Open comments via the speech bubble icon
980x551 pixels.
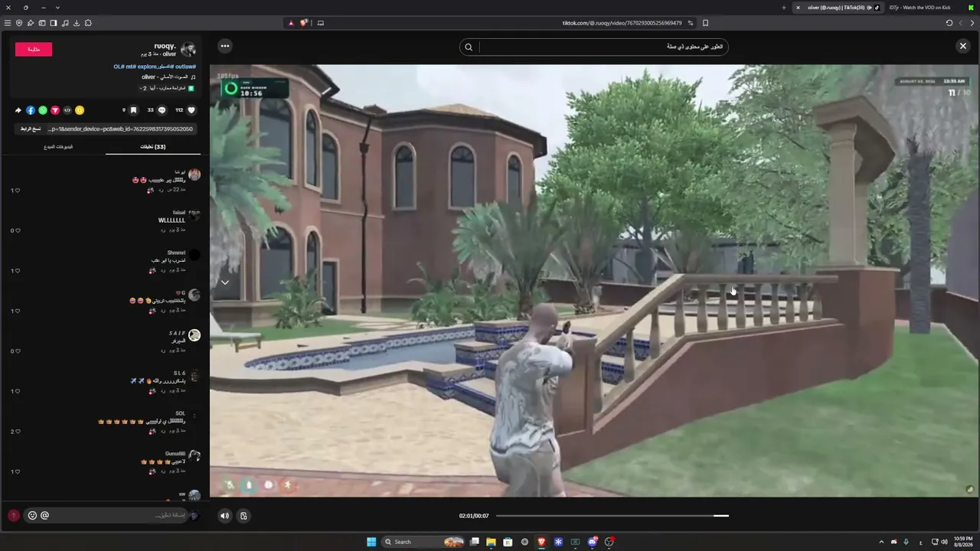(x=162, y=110)
